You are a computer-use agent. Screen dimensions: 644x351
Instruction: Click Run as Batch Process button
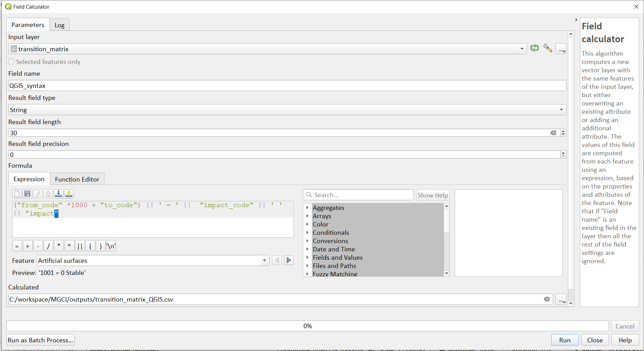coord(40,340)
